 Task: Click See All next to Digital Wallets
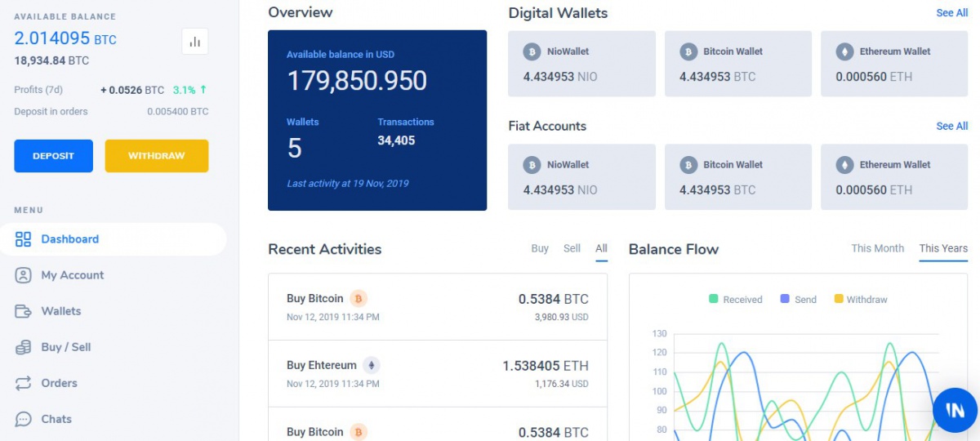(x=951, y=13)
